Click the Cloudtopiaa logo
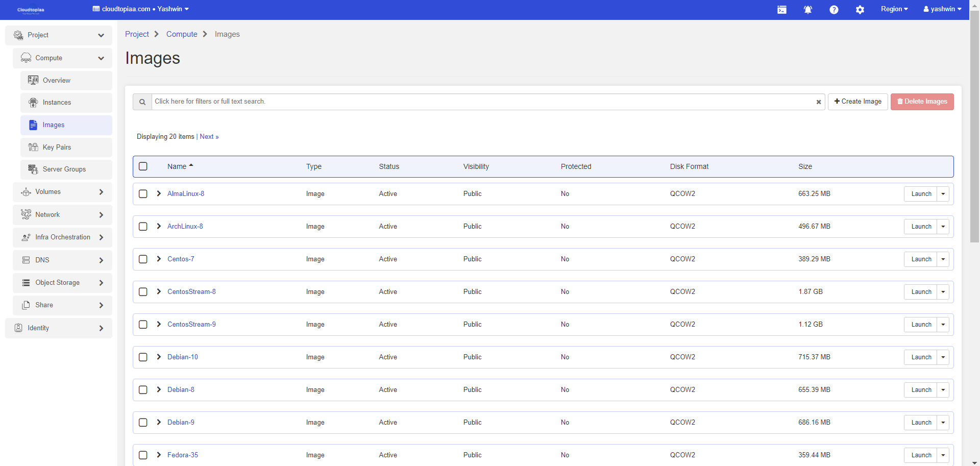The width and height of the screenshot is (980, 466). point(31,10)
